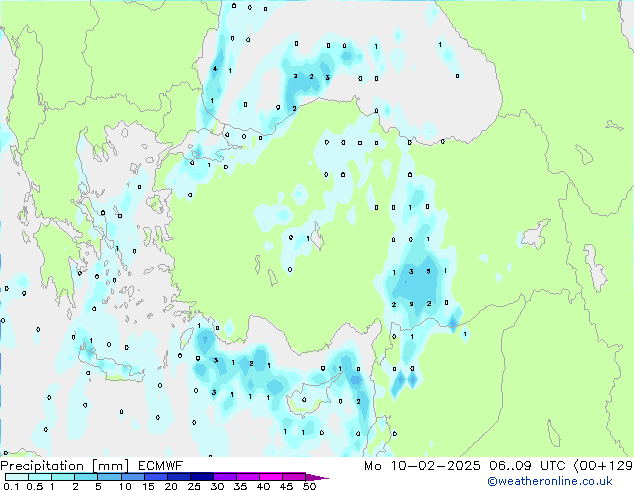Screen dimensions: 634x490
Task: Click the ©weatheronline.co.uk credit text
Action: [549, 481]
